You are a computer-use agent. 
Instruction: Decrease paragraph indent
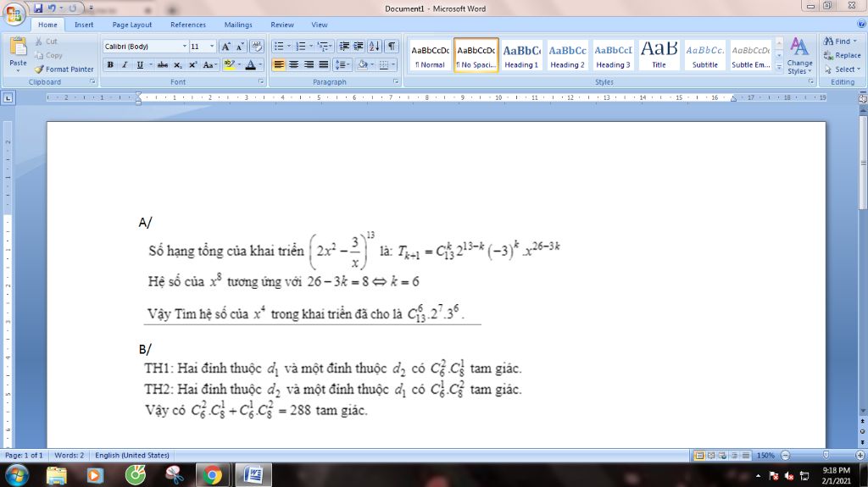(x=344, y=47)
